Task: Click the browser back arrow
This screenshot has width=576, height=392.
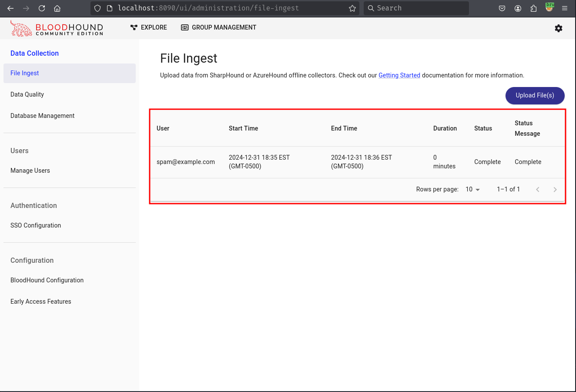Action: pos(10,8)
